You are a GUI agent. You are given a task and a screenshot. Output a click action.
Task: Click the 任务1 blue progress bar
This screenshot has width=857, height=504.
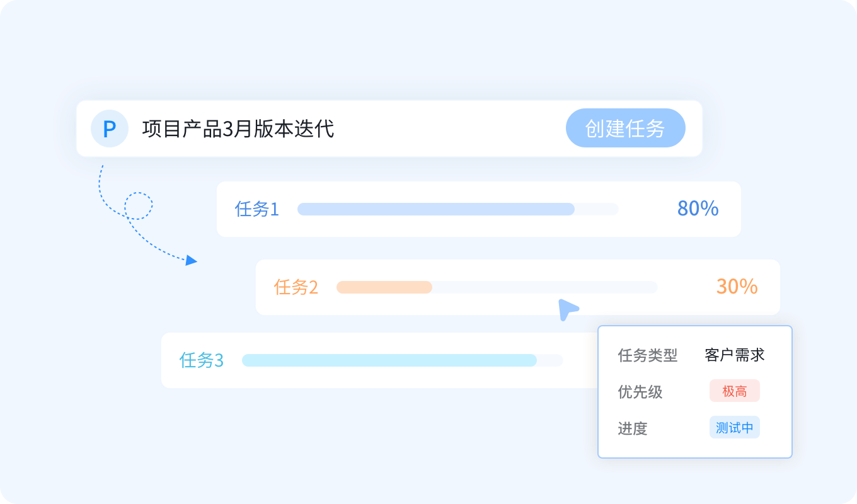(x=435, y=209)
